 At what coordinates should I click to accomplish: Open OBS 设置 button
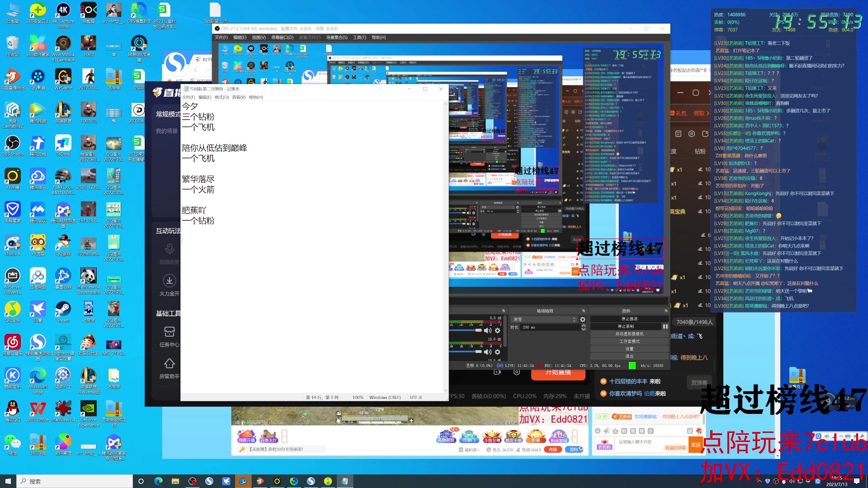pyautogui.click(x=629, y=349)
